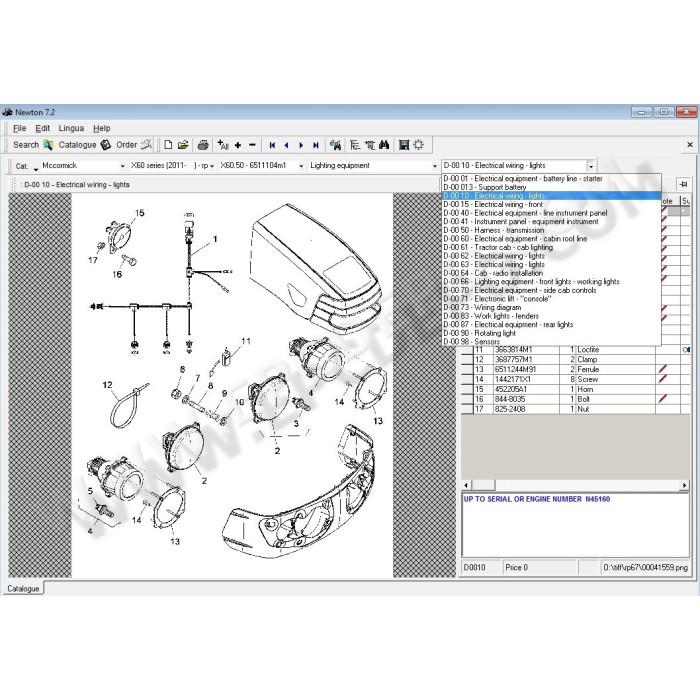Screen dimensions: 700x700
Task: Click the tree add icon
Action: [x=370, y=145]
